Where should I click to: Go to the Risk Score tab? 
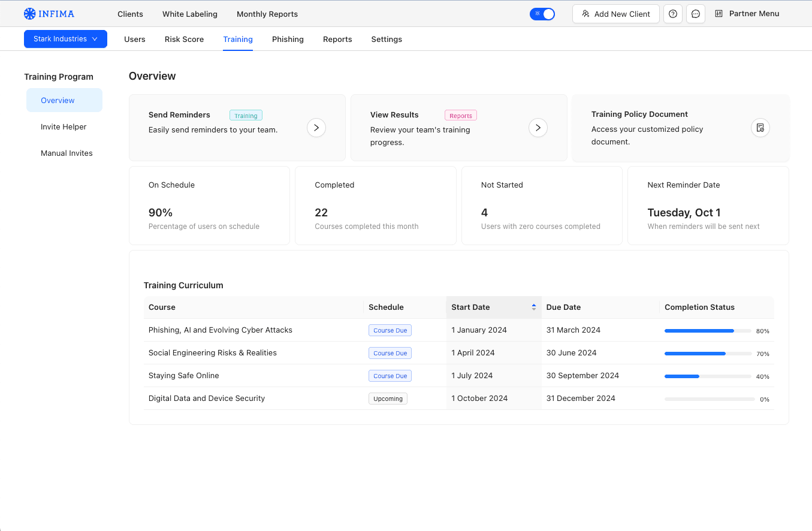tap(184, 40)
